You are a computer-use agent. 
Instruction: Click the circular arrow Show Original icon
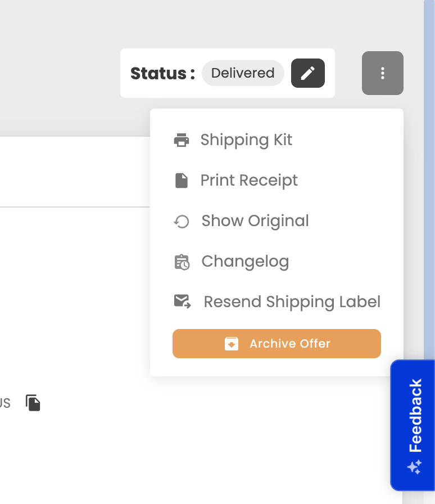pyautogui.click(x=182, y=221)
